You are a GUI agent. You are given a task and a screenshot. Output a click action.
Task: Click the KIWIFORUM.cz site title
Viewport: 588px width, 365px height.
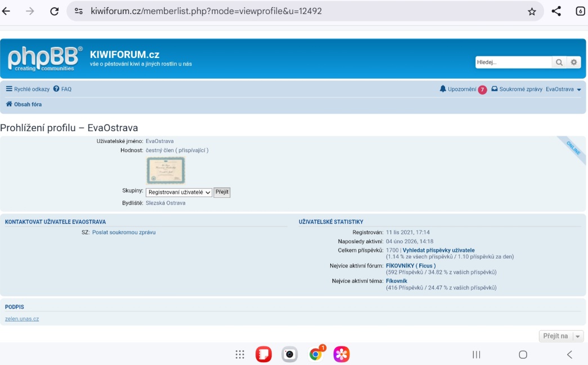(x=124, y=55)
